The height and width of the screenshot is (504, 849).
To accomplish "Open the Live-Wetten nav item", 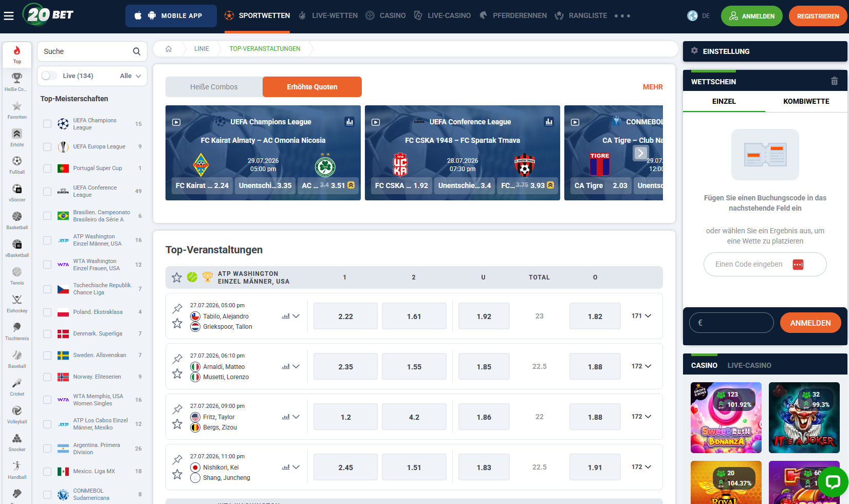I will click(328, 16).
